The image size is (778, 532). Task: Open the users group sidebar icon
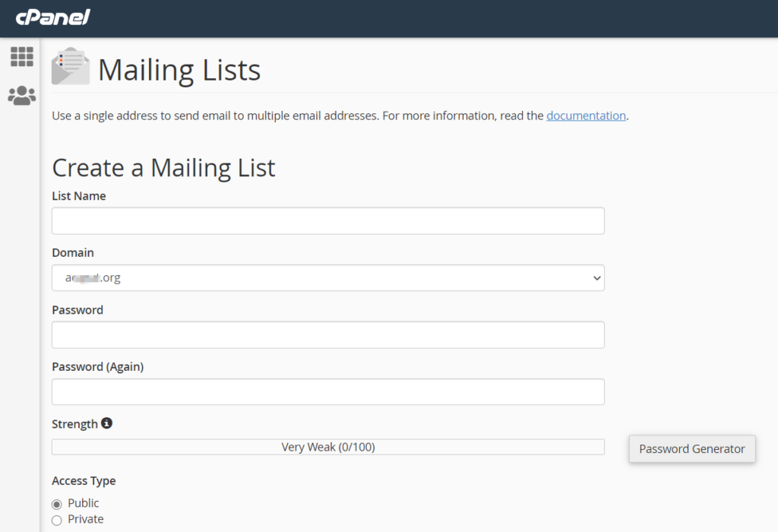(22, 95)
